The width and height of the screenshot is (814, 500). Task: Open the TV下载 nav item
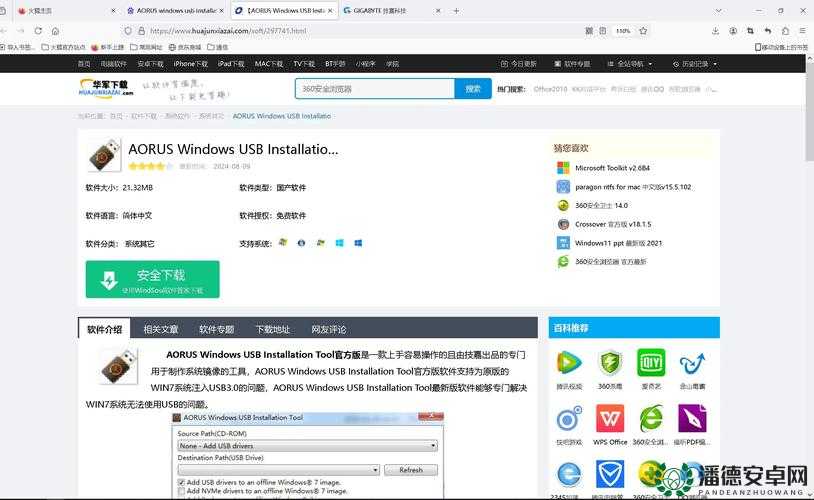(304, 64)
